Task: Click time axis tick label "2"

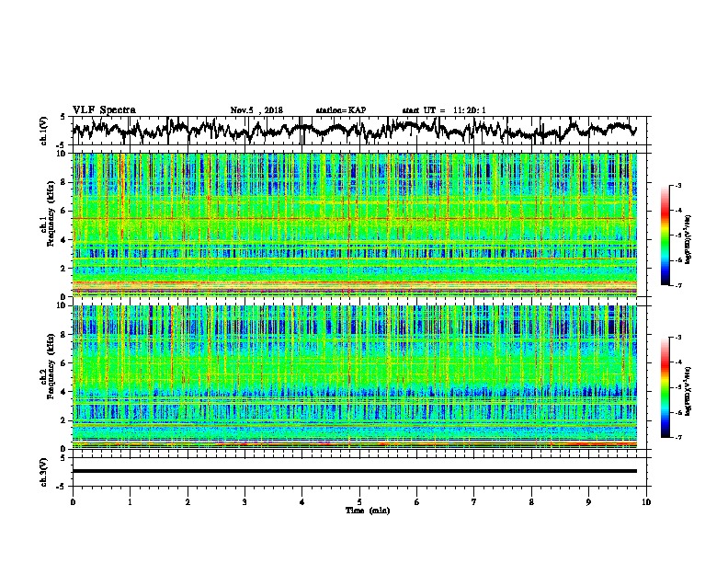Action: (188, 502)
